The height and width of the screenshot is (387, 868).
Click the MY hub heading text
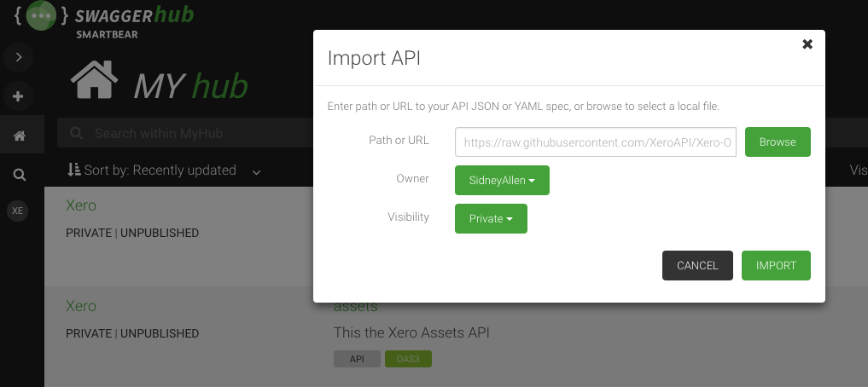pos(190,86)
